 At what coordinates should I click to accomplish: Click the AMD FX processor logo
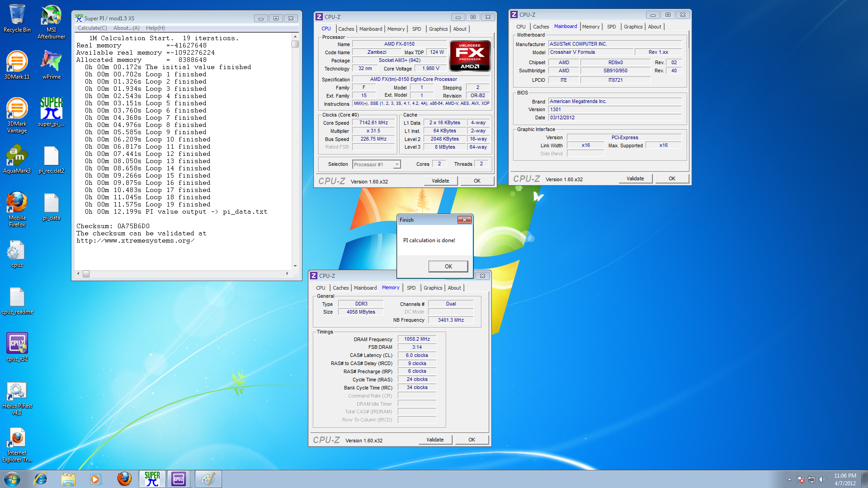[x=470, y=56]
